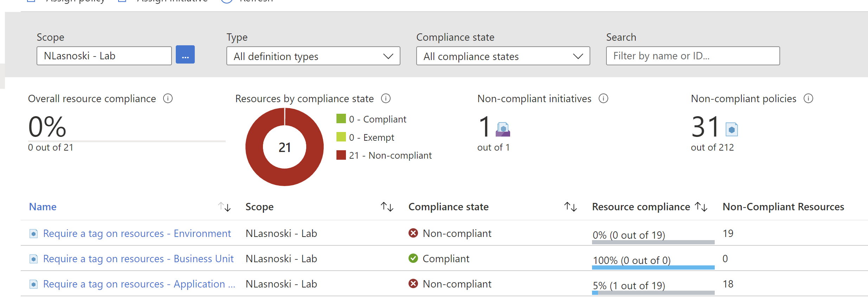Open Require a tag on resources - Business Unit
Viewport: 868px width, 304px height.
coord(138,259)
